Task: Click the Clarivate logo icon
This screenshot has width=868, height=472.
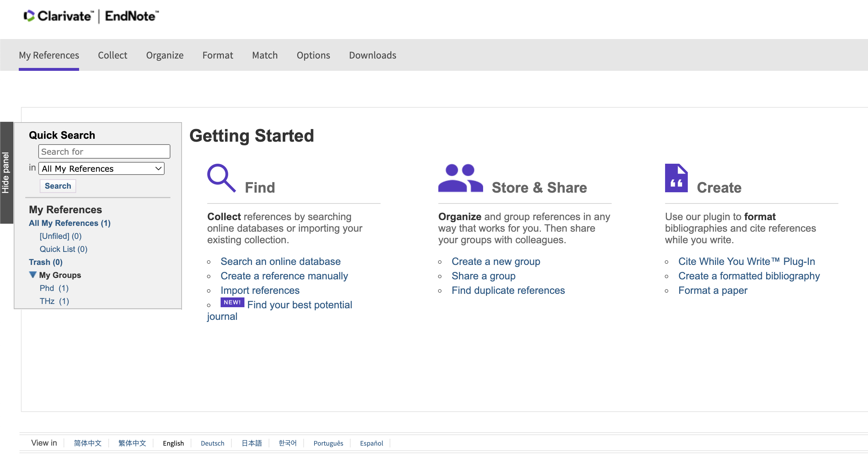Action: tap(29, 16)
